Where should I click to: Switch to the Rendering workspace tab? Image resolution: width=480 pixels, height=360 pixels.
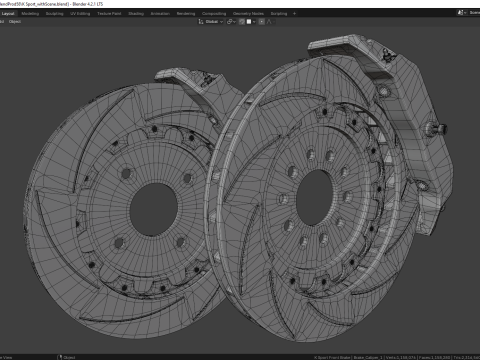(x=186, y=14)
